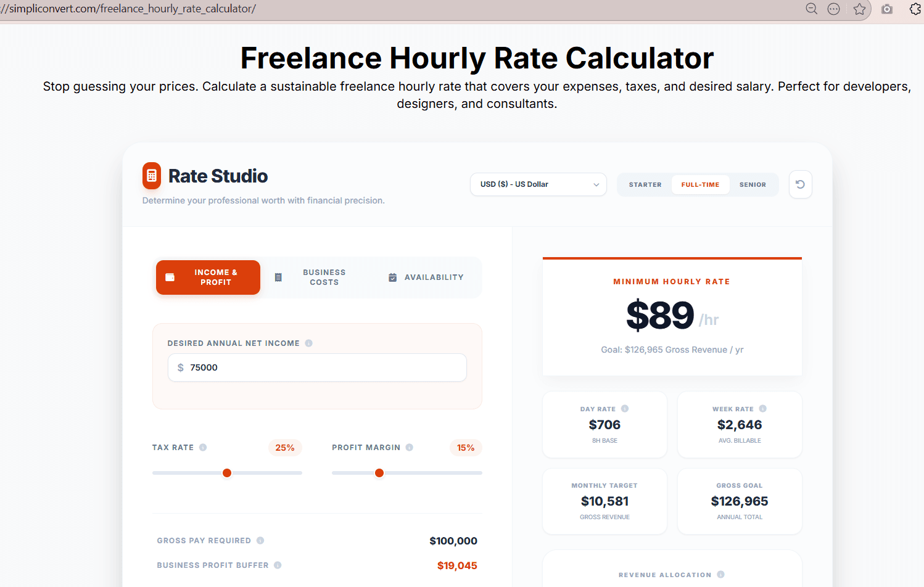Select the Starter preset

click(645, 184)
